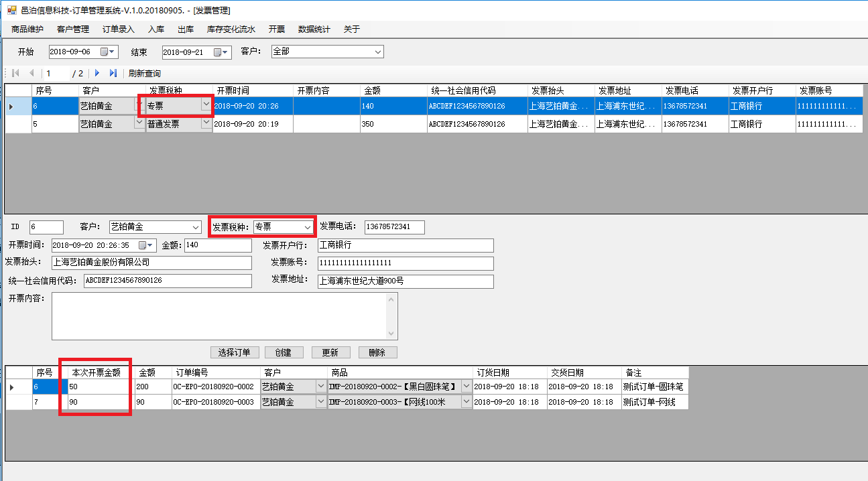The height and width of the screenshot is (481, 868).
Task: Click 备注 cell 测试订单-圆珠笔
Action: pos(654,387)
